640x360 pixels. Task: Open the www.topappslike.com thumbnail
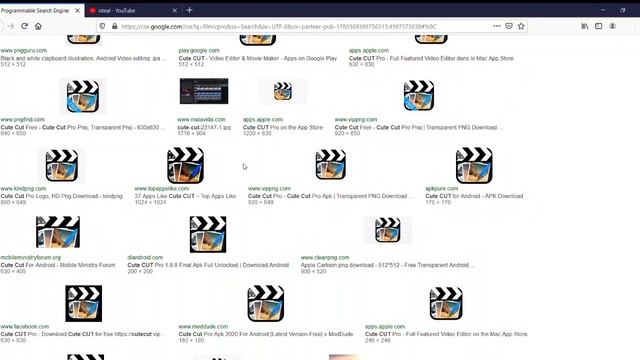pos(185,165)
